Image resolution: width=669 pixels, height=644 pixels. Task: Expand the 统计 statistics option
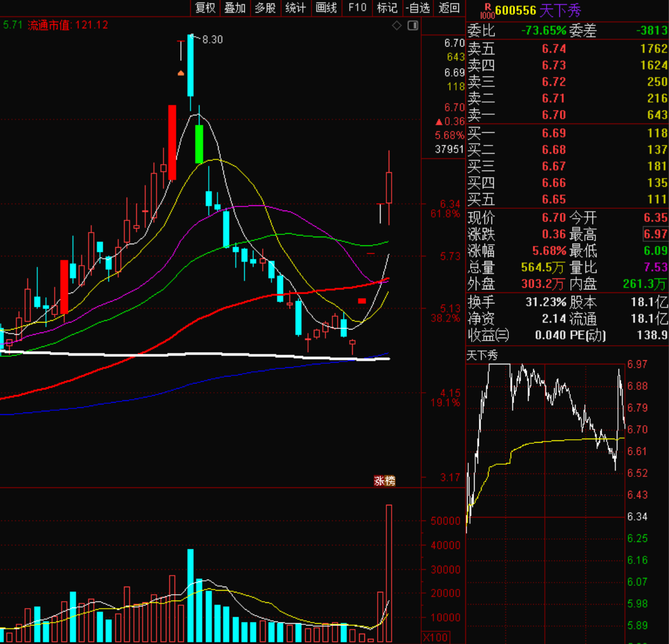[x=295, y=8]
